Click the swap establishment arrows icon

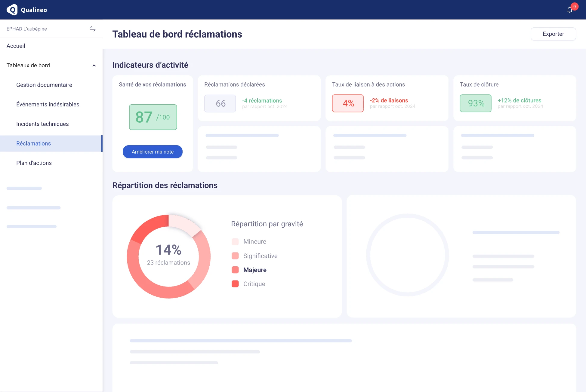pyautogui.click(x=93, y=29)
